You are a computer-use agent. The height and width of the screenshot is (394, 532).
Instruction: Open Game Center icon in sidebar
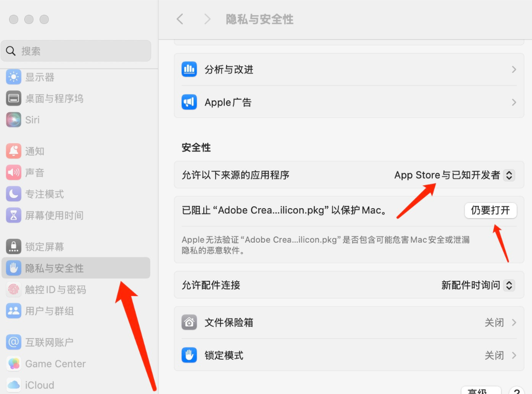pyautogui.click(x=14, y=364)
